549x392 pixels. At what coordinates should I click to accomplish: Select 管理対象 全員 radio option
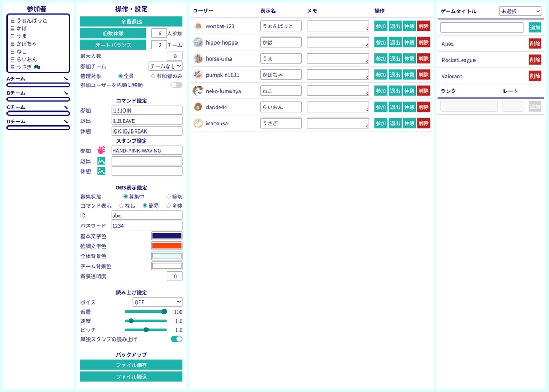pos(121,76)
